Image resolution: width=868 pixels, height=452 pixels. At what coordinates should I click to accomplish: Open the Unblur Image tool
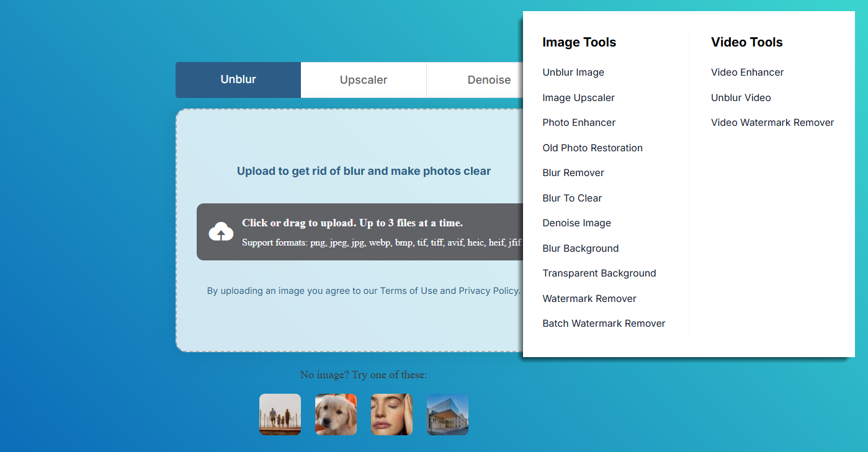[573, 72]
